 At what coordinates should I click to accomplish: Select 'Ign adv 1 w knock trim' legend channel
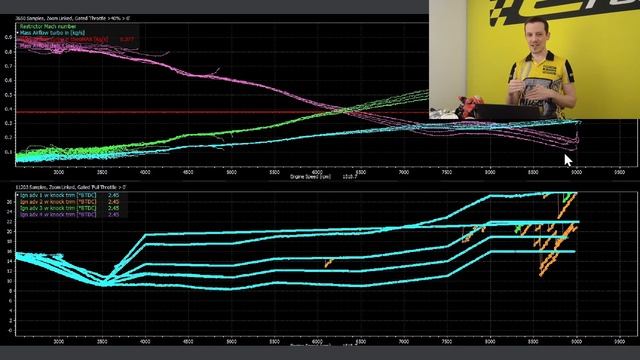[x=58, y=196]
